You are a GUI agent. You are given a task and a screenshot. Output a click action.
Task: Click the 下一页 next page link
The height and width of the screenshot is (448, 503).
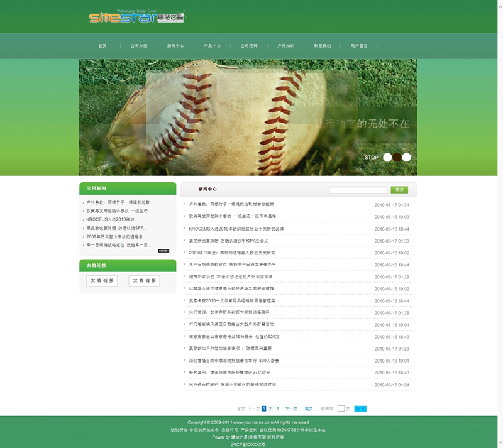(x=291, y=408)
